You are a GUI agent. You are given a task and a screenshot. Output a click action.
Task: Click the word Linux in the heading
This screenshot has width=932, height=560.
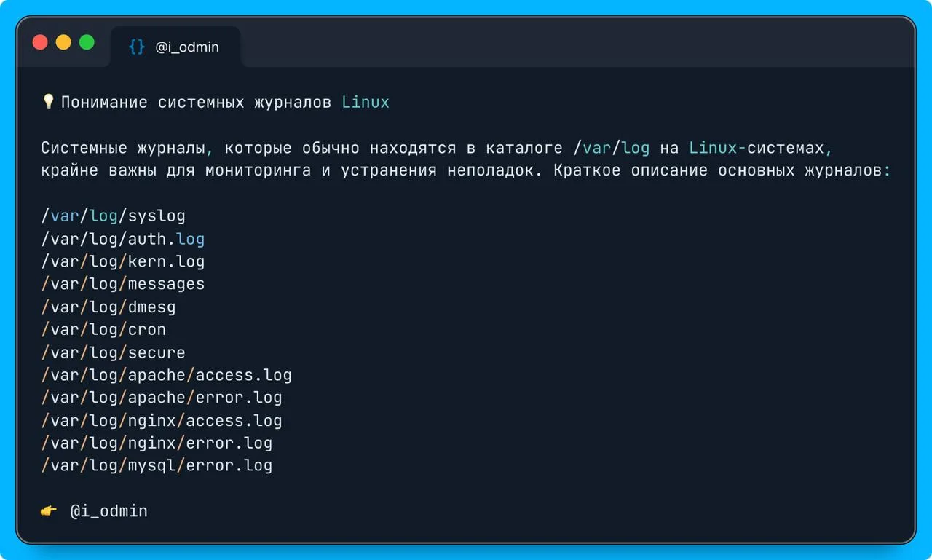coord(366,102)
